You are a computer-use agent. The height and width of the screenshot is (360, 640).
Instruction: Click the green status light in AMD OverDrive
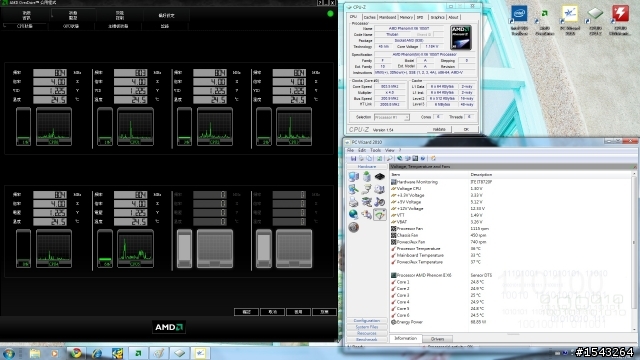330,13
